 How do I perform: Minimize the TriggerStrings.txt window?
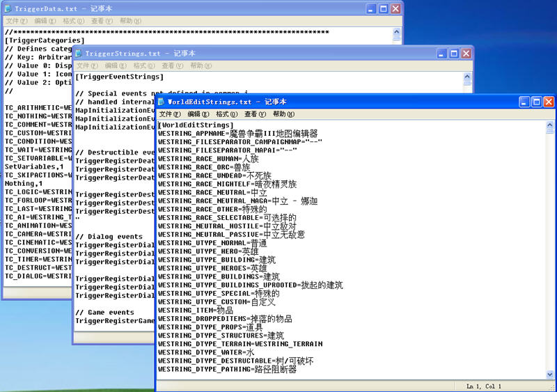[x=441, y=54]
